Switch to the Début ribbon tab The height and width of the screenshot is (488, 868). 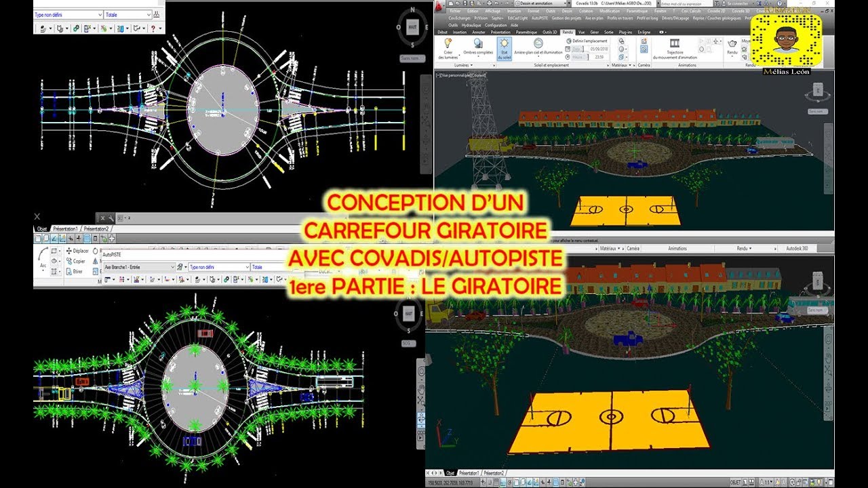443,32
